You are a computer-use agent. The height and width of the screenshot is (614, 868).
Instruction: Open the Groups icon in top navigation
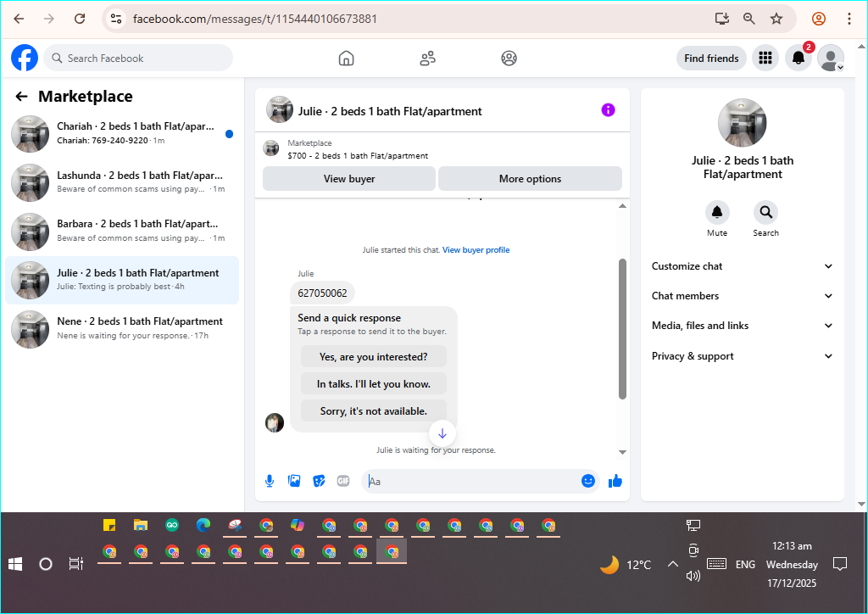tap(509, 59)
